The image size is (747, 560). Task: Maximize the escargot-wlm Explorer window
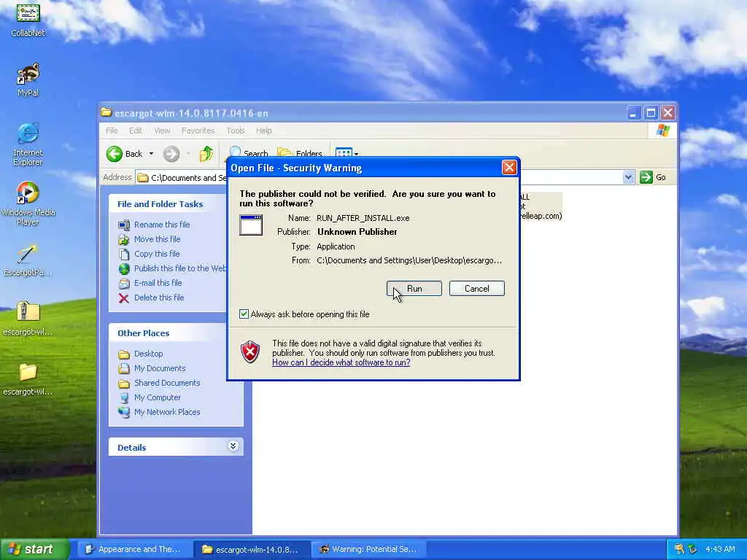pyautogui.click(x=651, y=113)
